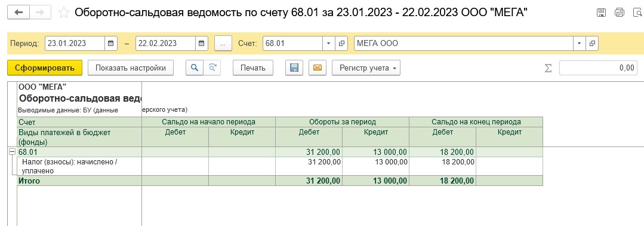Click the magnifier search icon
Viewport: 644px width, 226px height.
[195, 68]
